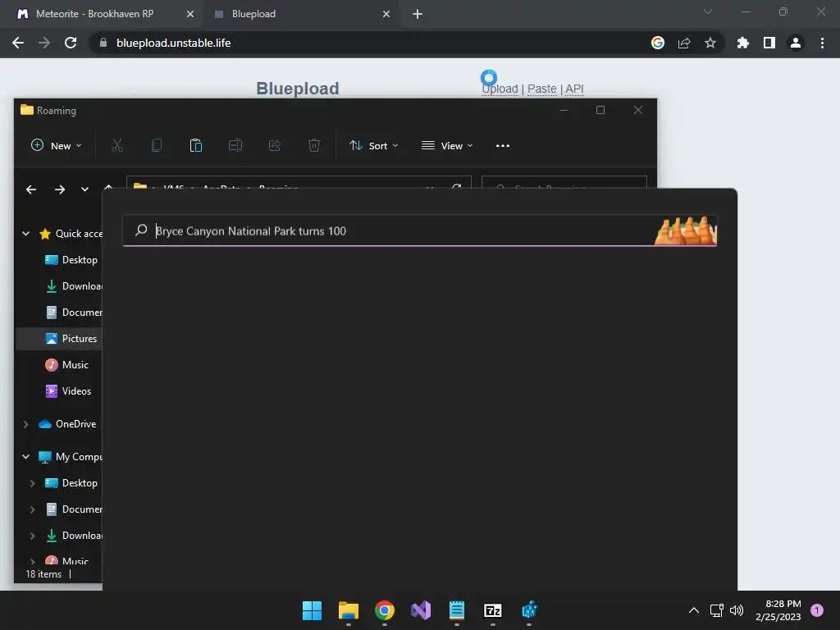Open Chrome extensions puzzle icon
Viewport: 840px width, 630px height.
743,43
